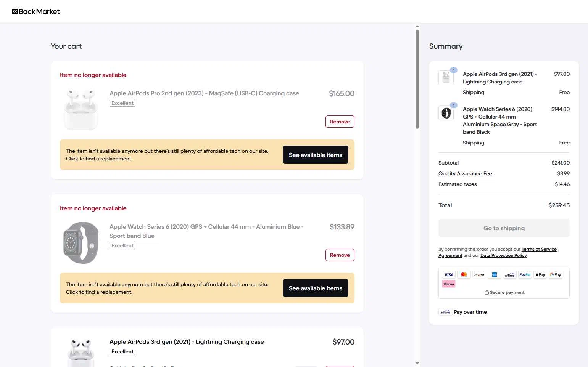Click Apple Watch Space Gray thumbnail in Summary

click(446, 113)
